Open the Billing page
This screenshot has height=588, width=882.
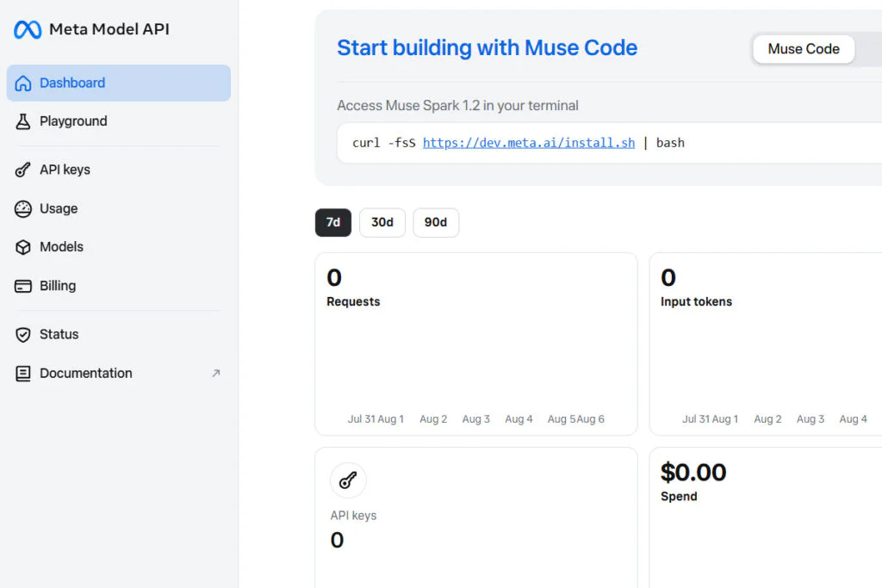[119, 286]
